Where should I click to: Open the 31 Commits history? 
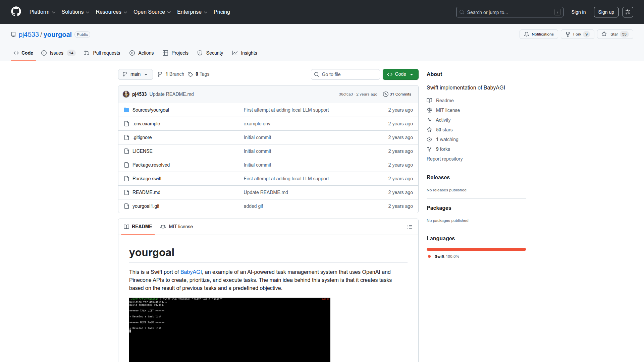coord(397,94)
